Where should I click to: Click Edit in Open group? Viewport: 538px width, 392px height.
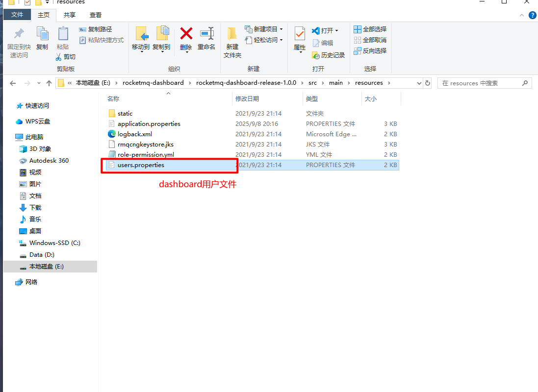(x=323, y=43)
